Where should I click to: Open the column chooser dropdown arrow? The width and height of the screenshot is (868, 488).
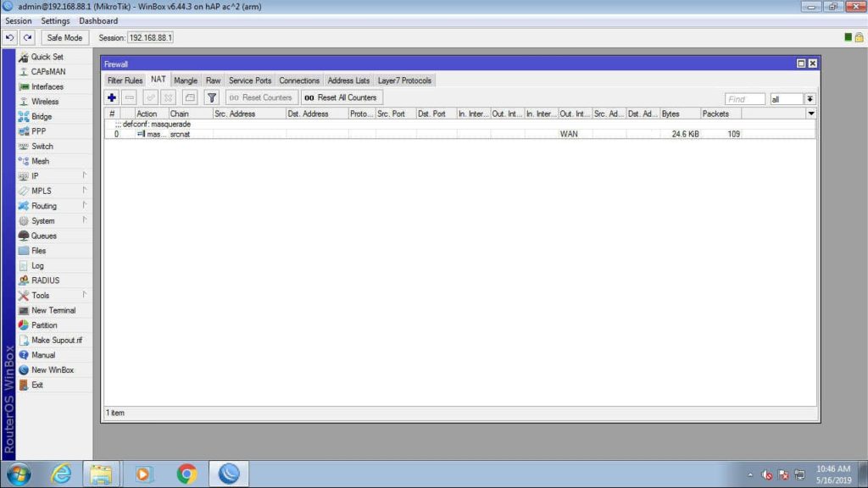point(811,114)
